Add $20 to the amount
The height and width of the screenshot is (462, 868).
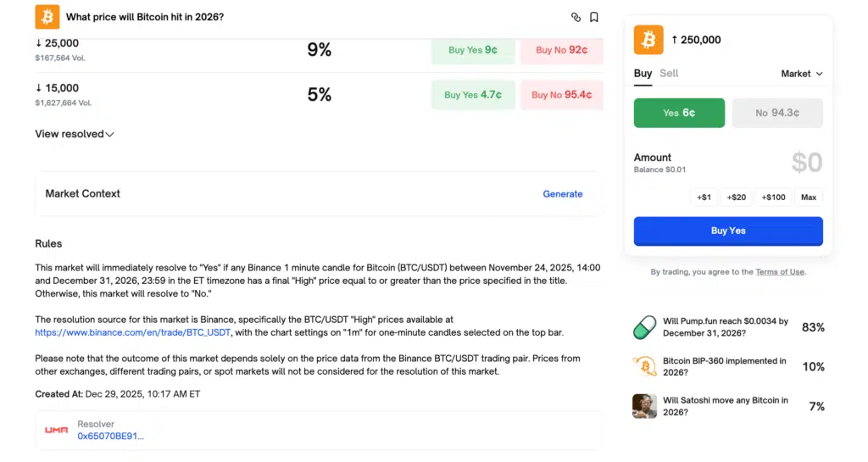737,198
